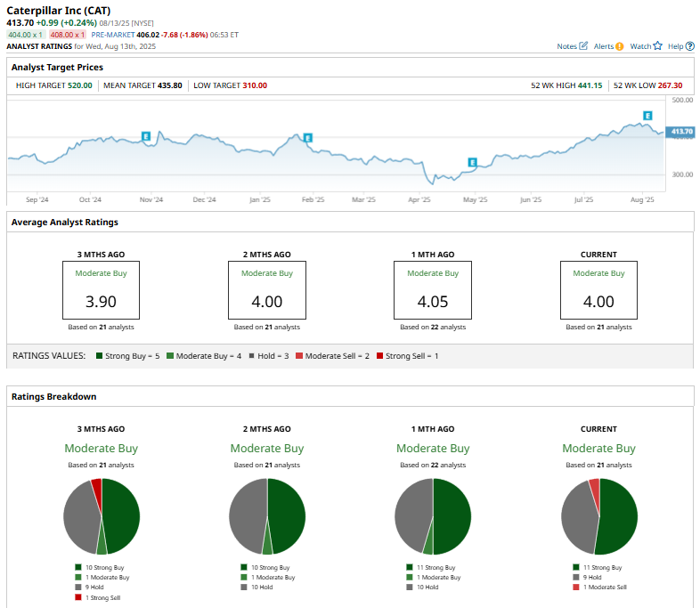This screenshot has height=608, width=700.
Task: Click the Watch link
Action: (x=640, y=46)
